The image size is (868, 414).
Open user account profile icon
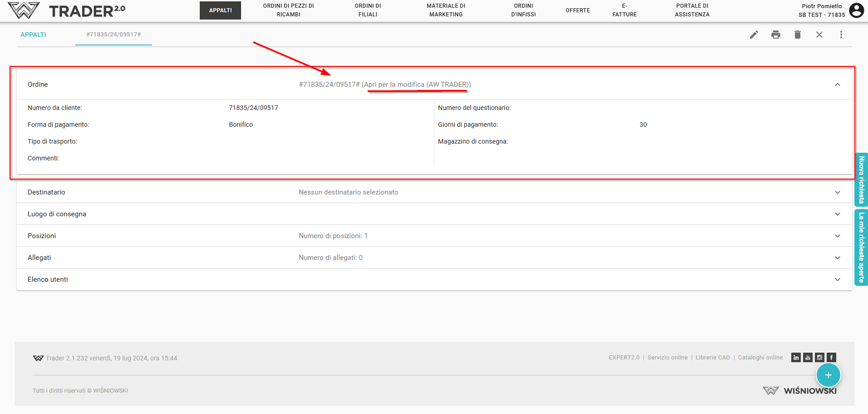[x=856, y=10]
